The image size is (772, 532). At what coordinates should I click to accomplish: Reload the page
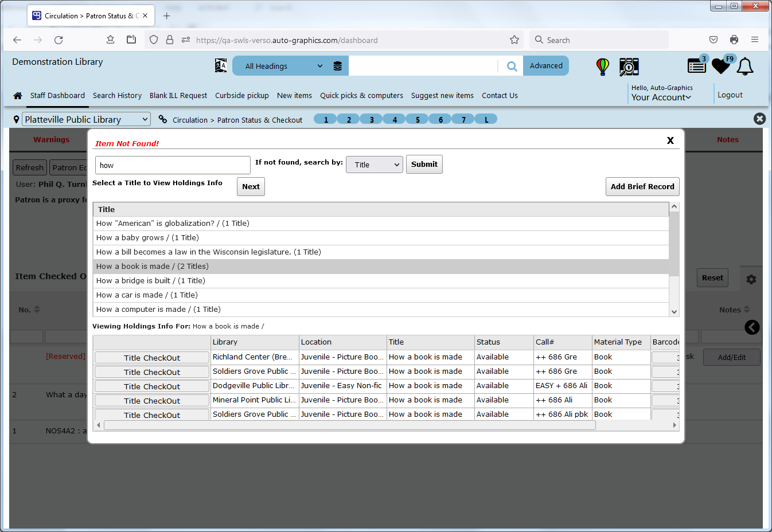coord(59,40)
